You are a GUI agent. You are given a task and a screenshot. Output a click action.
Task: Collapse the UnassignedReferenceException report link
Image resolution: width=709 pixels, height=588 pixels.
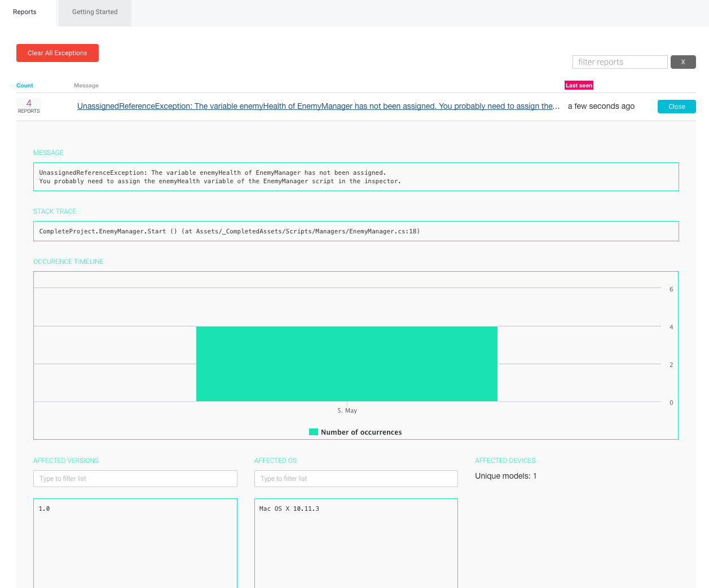(318, 107)
